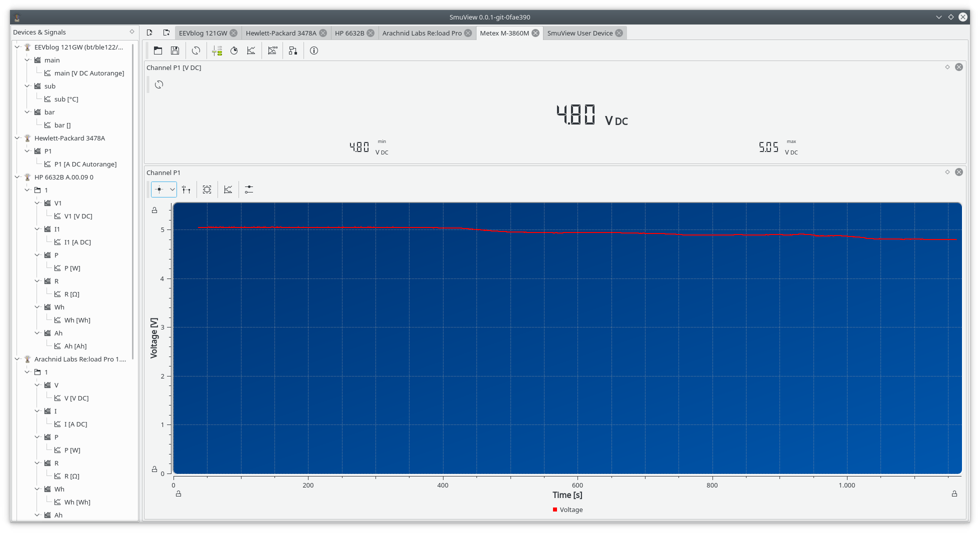980x533 pixels.
Task: Switch to the HP 6632B tab
Action: [349, 33]
